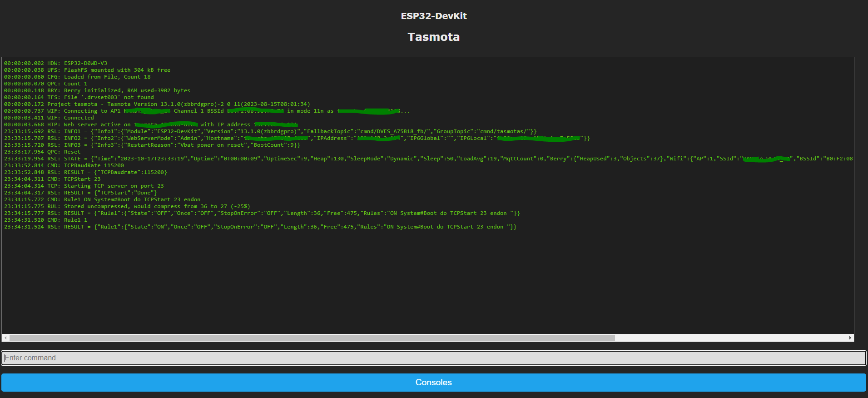The image size is (868, 398).
Task: Click log line 'RUL: Stored uncompressed'
Action: coord(127,206)
